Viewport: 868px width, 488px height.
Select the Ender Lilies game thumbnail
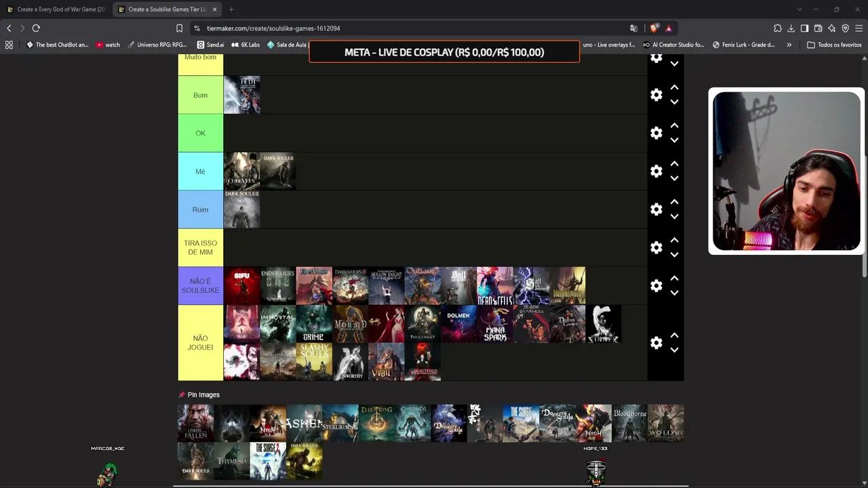tap(278, 286)
